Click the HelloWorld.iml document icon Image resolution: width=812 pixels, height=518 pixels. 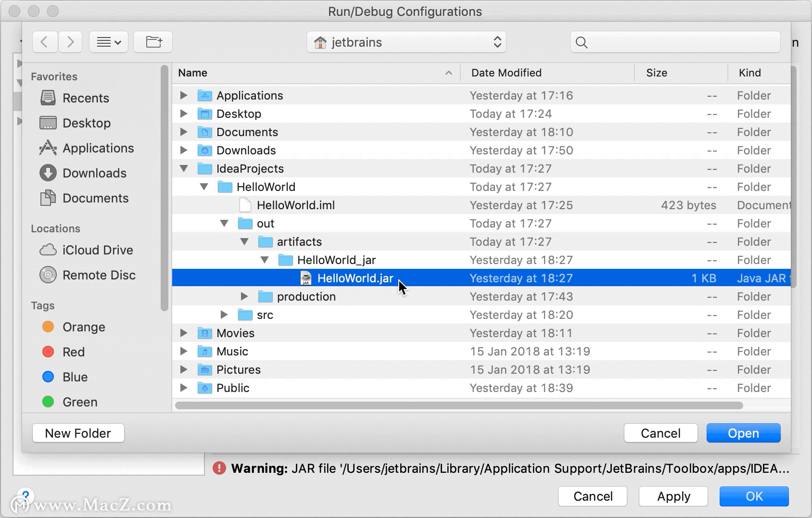pyautogui.click(x=245, y=205)
